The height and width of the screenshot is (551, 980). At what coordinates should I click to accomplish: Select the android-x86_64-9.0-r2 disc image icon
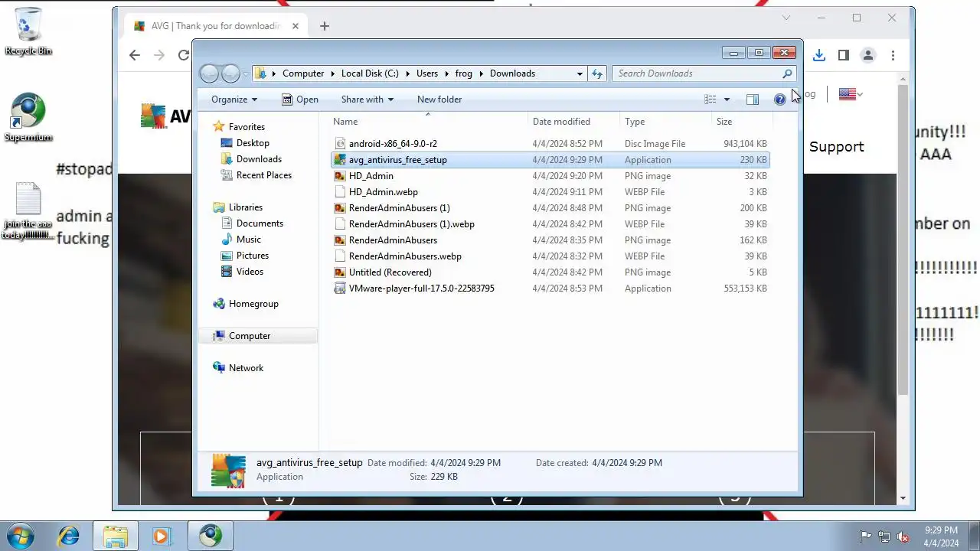pos(340,144)
